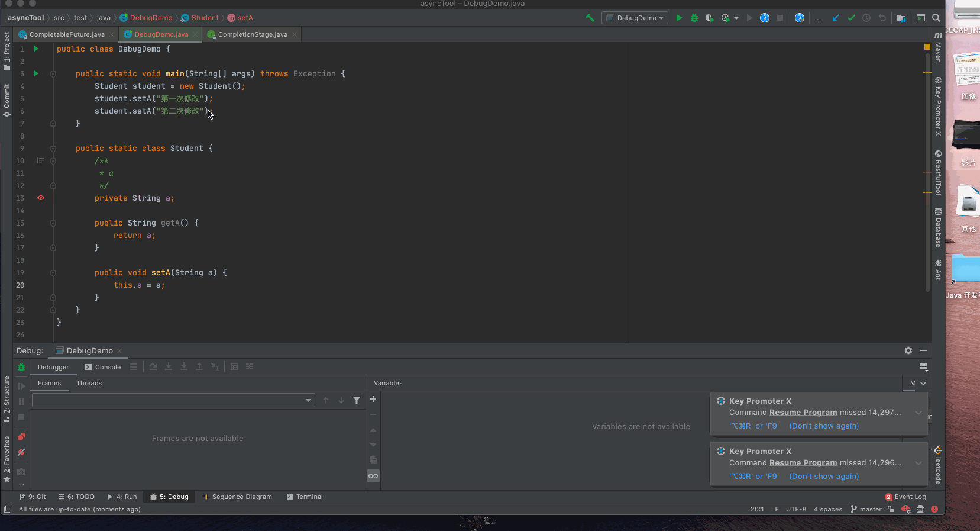Open the DebugDemo run configuration dropdown
980x531 pixels.
point(635,18)
